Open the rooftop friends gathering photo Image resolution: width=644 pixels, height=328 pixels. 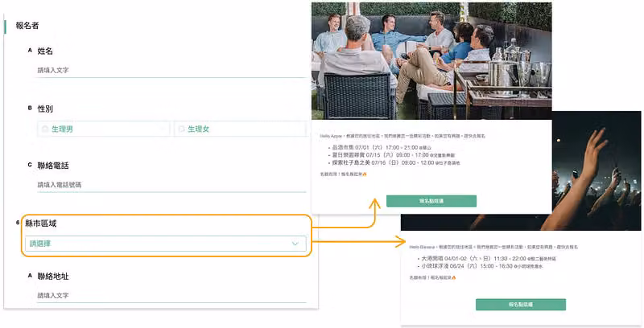431,61
